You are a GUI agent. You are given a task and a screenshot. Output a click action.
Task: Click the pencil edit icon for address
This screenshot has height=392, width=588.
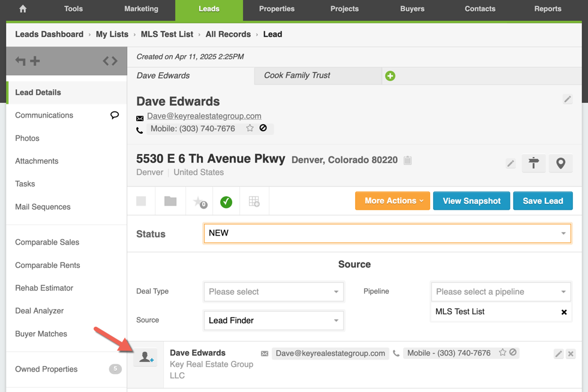(511, 163)
